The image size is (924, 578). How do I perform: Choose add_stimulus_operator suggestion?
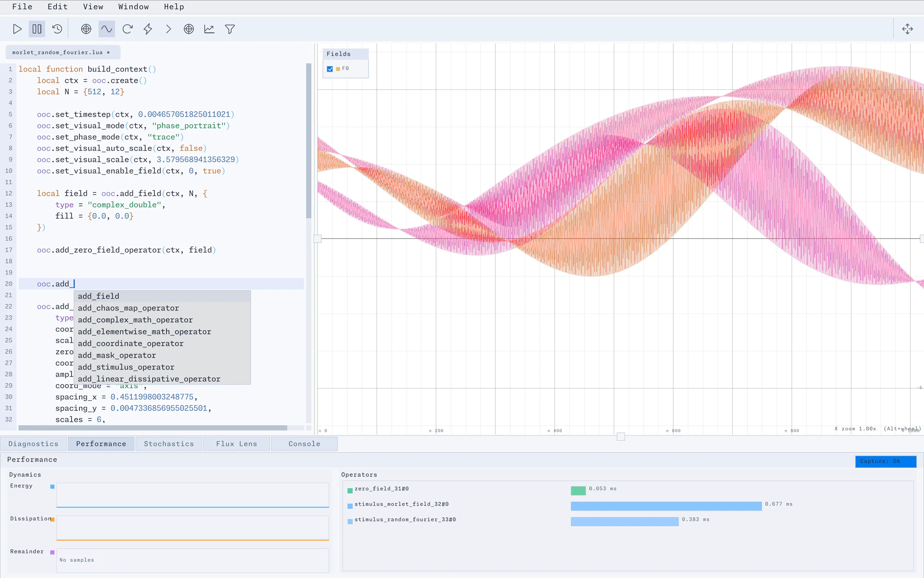click(162, 367)
